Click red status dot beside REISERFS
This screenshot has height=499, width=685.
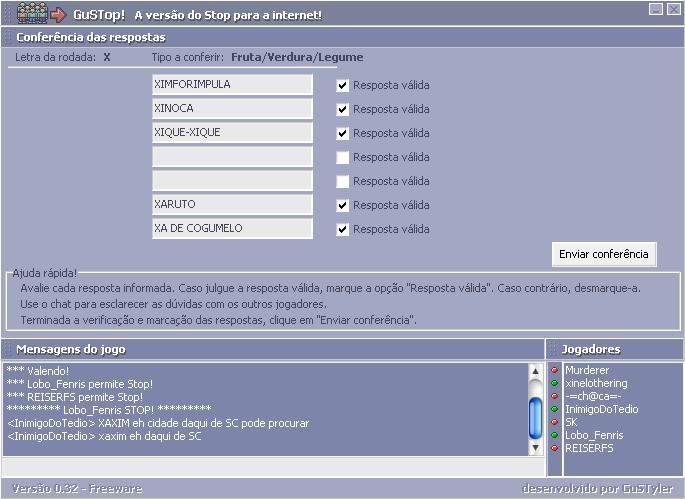coord(554,448)
